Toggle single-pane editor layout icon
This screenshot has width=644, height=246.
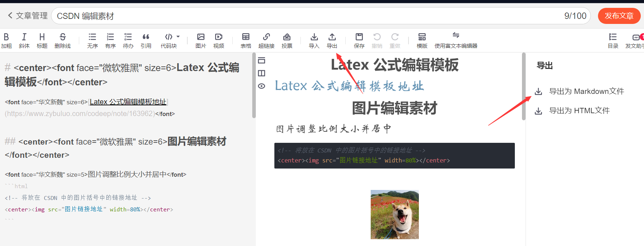(262, 60)
